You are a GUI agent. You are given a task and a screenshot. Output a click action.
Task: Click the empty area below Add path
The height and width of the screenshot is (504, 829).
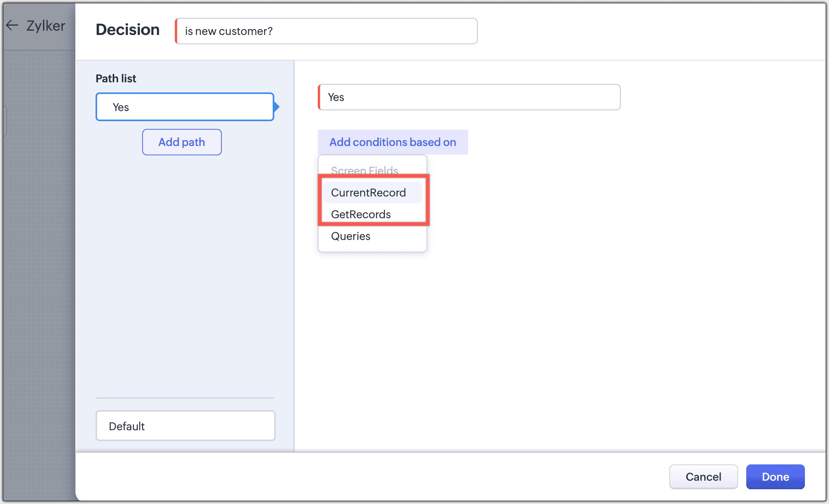[x=185, y=272]
